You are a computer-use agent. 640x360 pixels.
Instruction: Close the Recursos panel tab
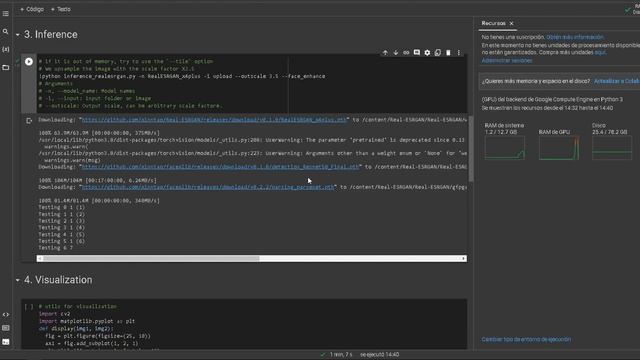tap(511, 23)
